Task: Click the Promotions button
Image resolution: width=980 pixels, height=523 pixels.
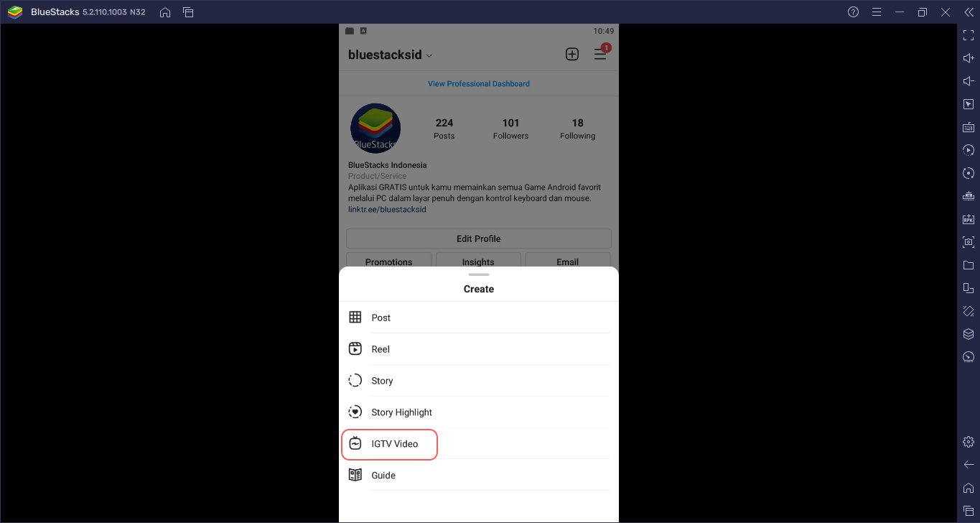Action: coord(389,261)
